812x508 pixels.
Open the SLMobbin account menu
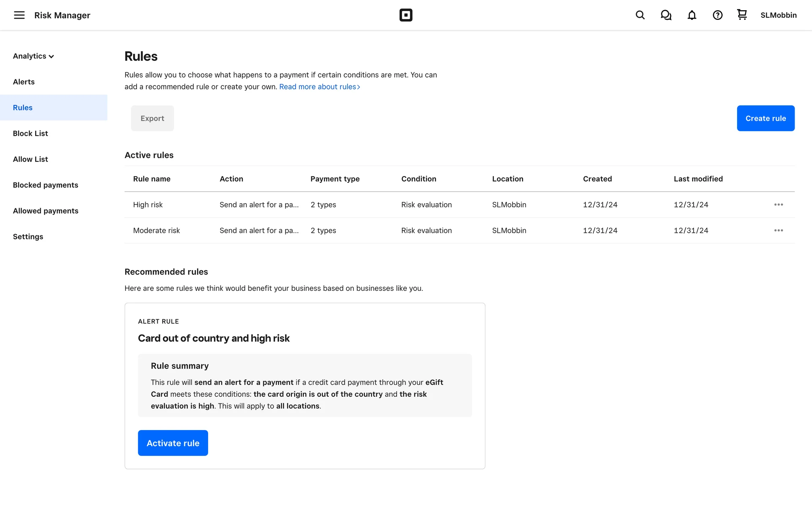778,15
